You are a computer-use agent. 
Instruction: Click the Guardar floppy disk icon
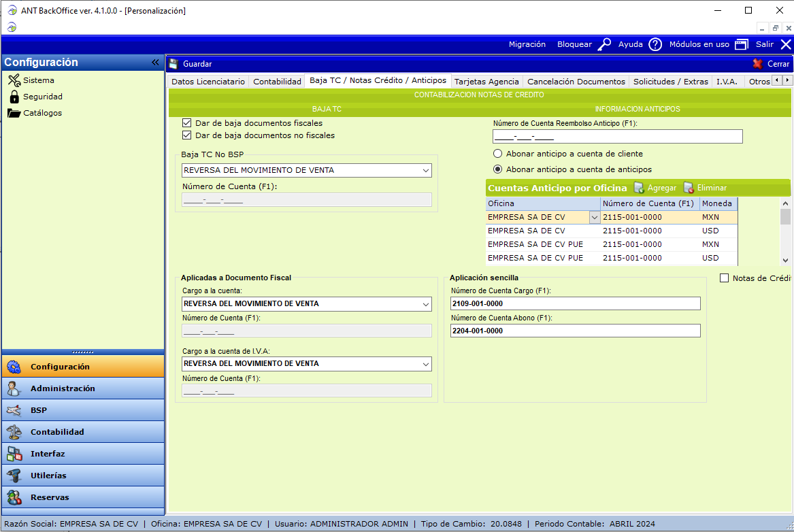coord(173,64)
